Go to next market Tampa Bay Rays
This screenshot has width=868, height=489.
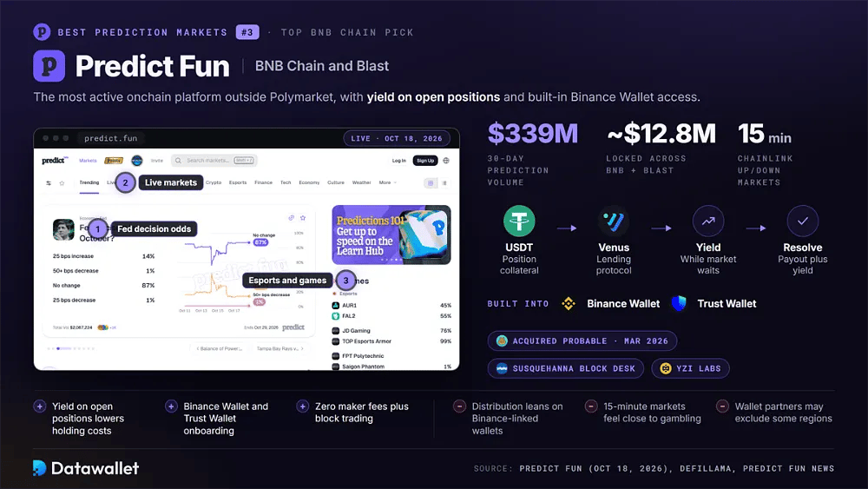(280, 349)
